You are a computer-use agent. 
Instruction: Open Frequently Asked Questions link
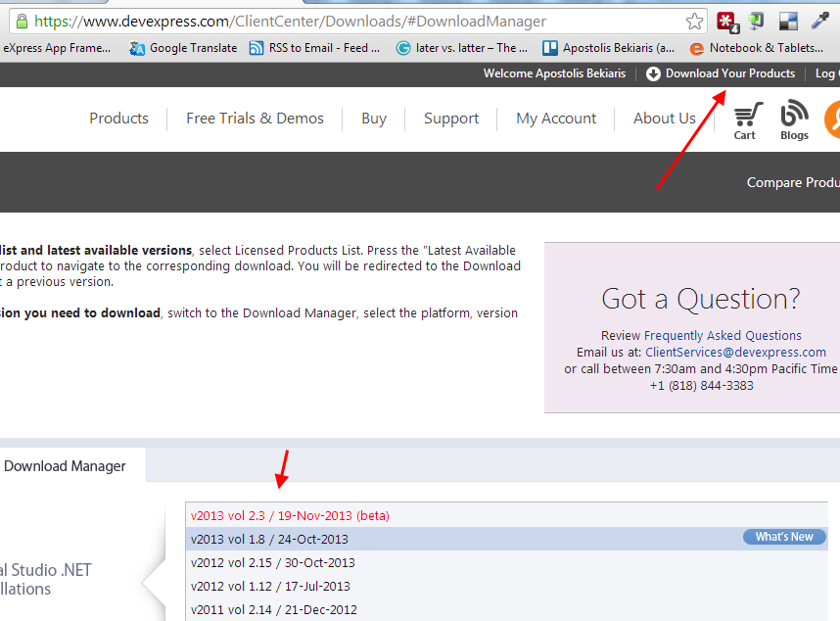pos(723,335)
